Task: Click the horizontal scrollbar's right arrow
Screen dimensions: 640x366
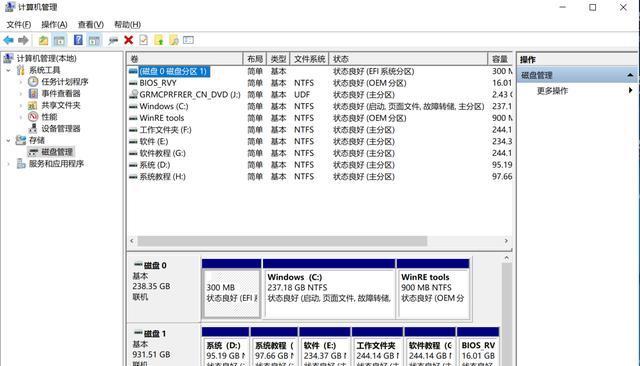Action: (x=506, y=241)
